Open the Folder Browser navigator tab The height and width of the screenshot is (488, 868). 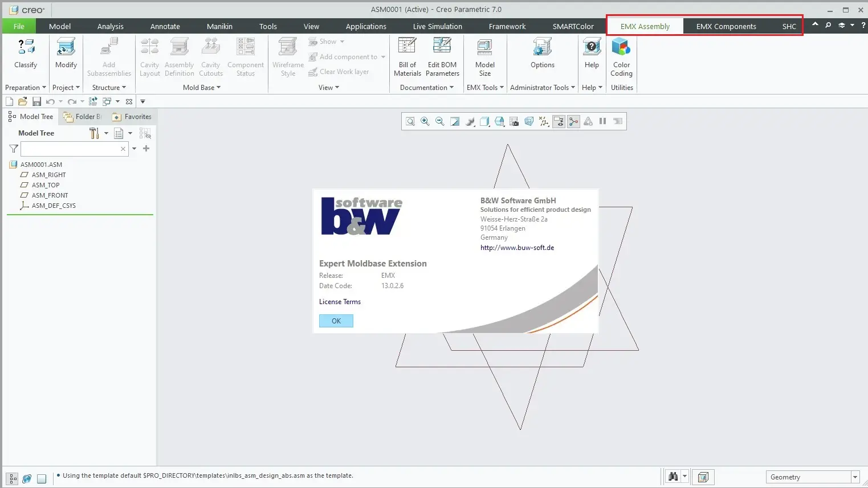coord(83,117)
